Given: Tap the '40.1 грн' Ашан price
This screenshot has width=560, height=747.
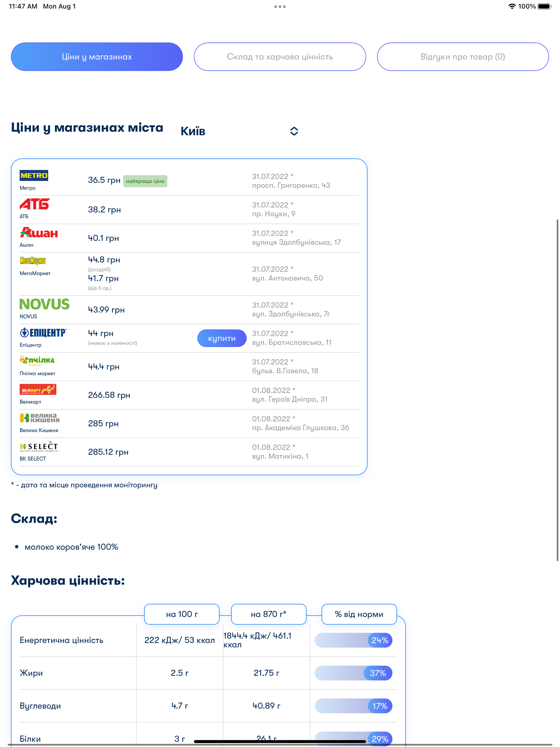Looking at the screenshot, I should 103,238.
